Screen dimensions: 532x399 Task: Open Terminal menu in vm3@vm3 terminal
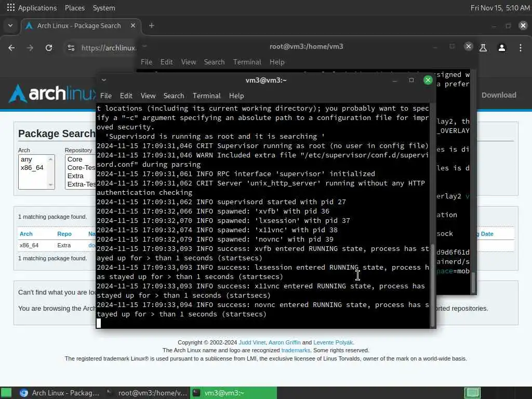pos(207,96)
